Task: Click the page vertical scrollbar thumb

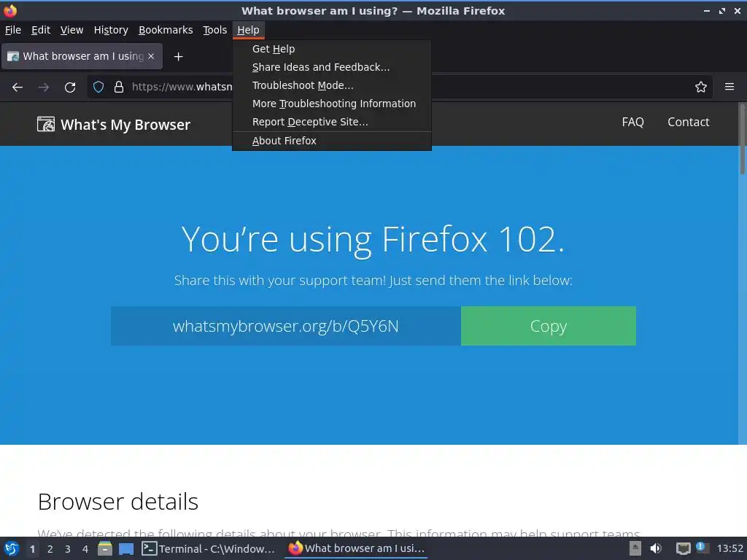Action: [742, 139]
